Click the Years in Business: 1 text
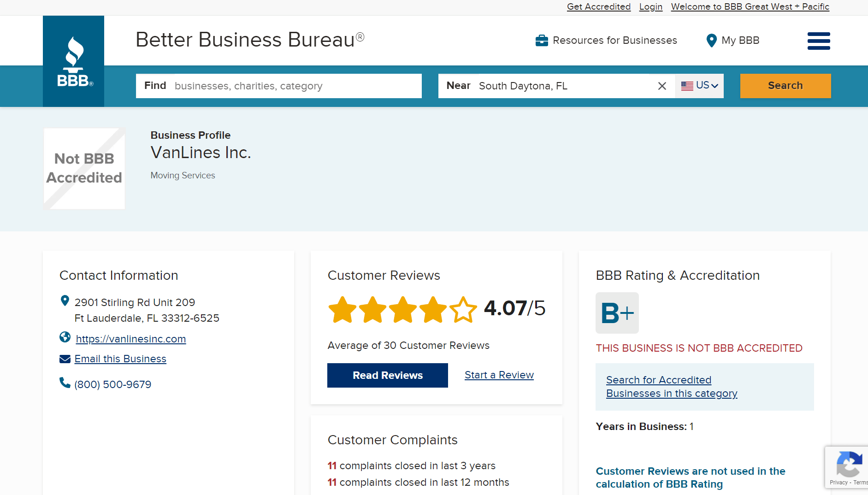This screenshot has height=495, width=868. 644,427
